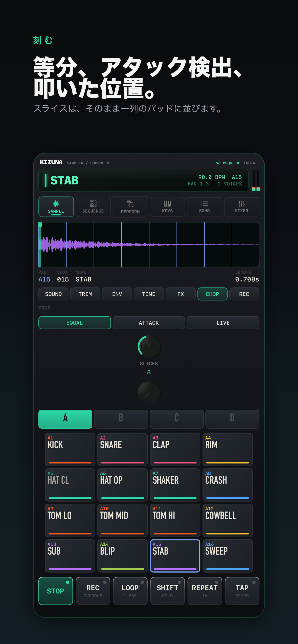Open the ENV sub-tab

[117, 294]
